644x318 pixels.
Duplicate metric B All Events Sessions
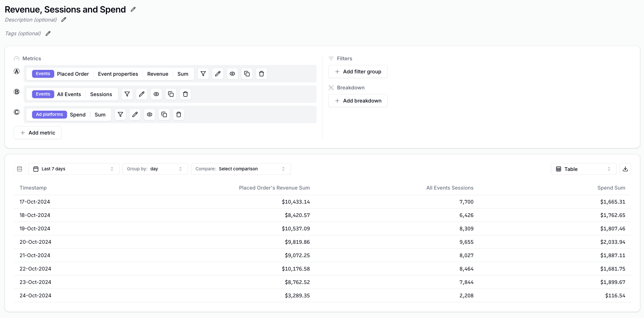(171, 94)
